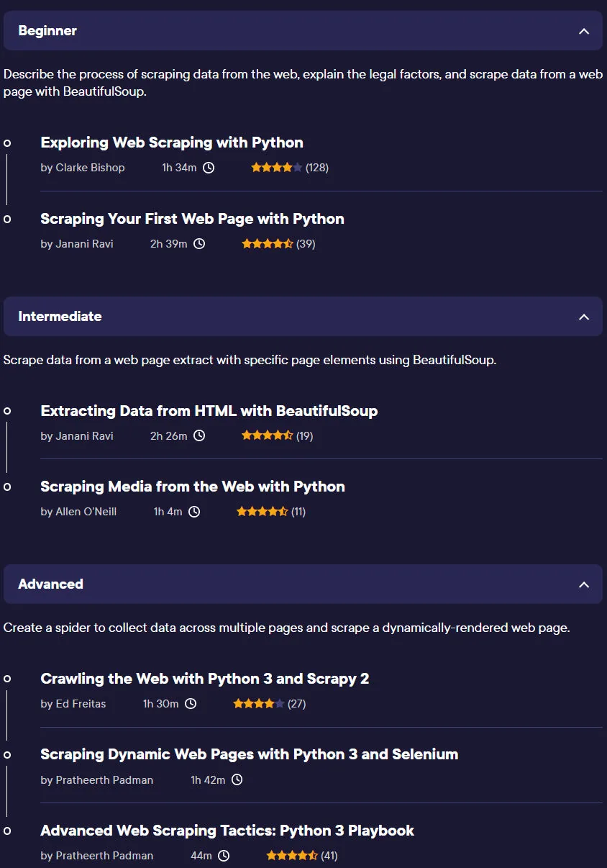Click the '2h 39m' duration text
The height and width of the screenshot is (868, 607).
[169, 244]
